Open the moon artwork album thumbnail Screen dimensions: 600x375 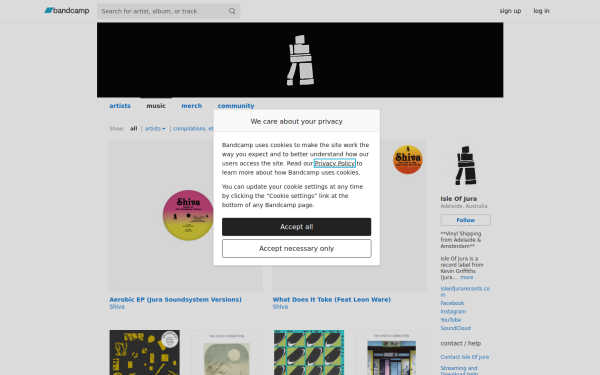pyautogui.click(x=226, y=352)
